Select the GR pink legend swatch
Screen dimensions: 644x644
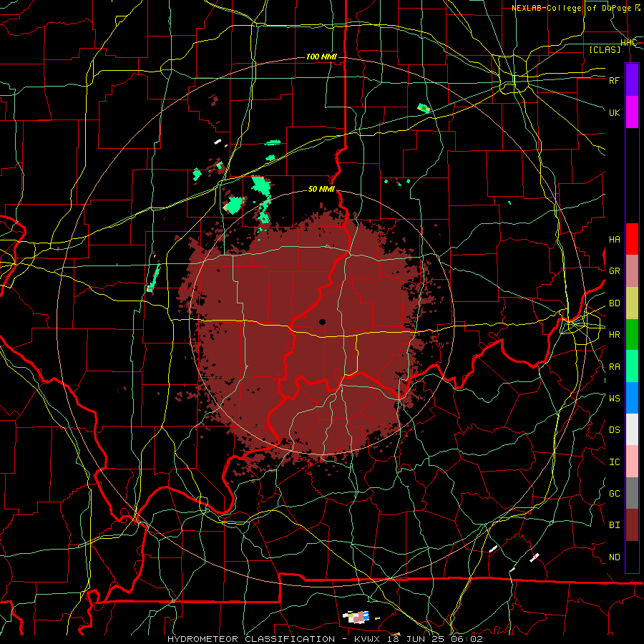coord(632,270)
